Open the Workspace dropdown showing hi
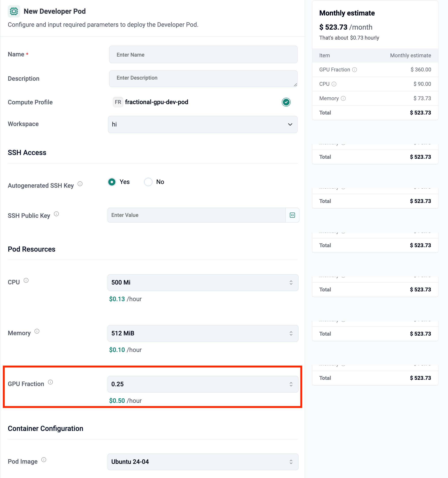 pyautogui.click(x=203, y=124)
